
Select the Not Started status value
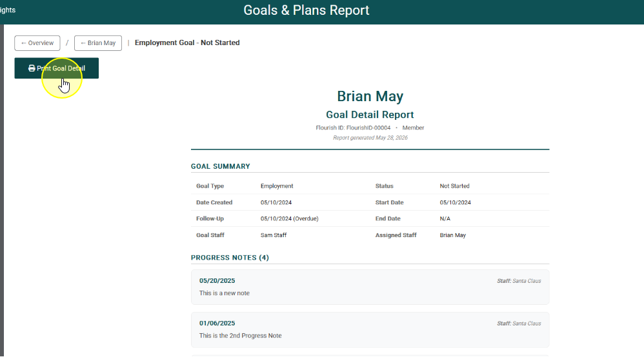tap(455, 186)
